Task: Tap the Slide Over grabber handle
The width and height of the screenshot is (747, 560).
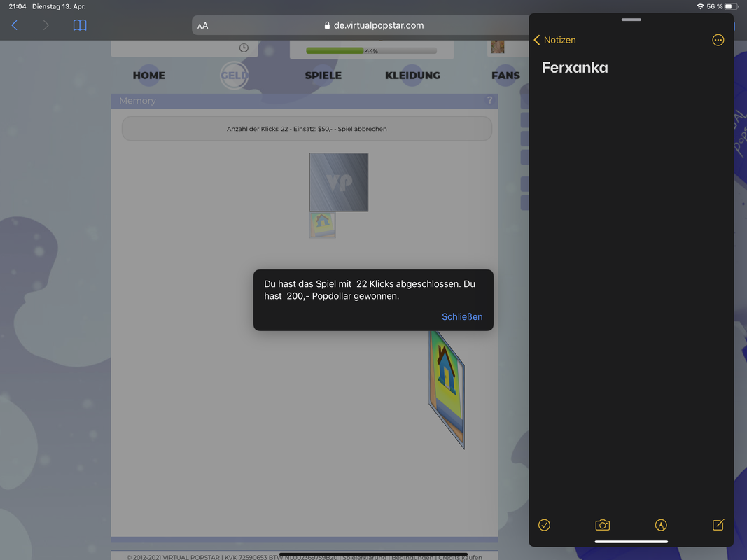Action: point(631,20)
